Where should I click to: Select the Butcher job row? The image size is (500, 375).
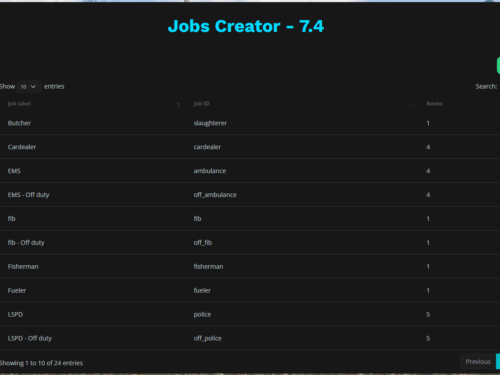coord(250,123)
